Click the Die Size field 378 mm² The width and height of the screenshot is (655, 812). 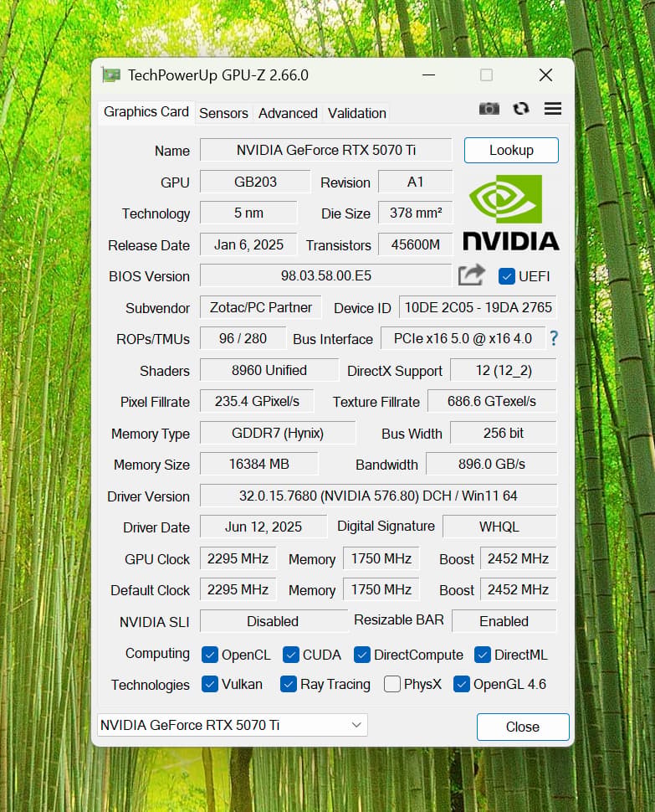(416, 213)
